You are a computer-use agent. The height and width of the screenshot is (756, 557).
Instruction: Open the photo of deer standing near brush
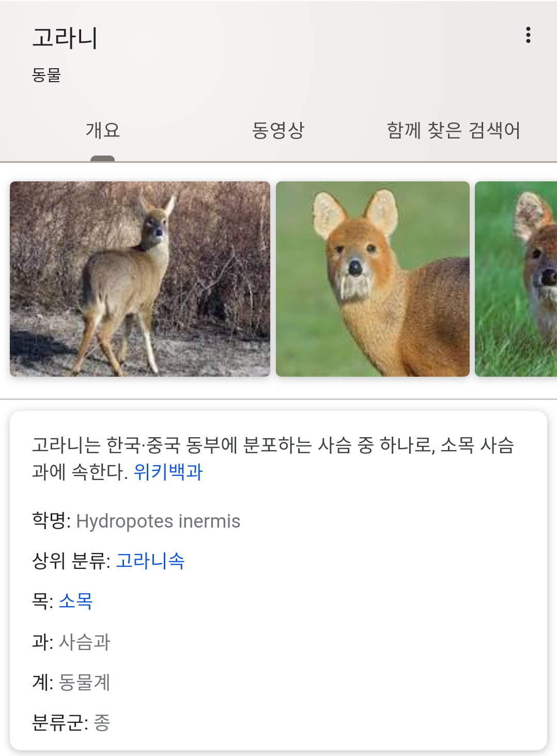(x=140, y=279)
